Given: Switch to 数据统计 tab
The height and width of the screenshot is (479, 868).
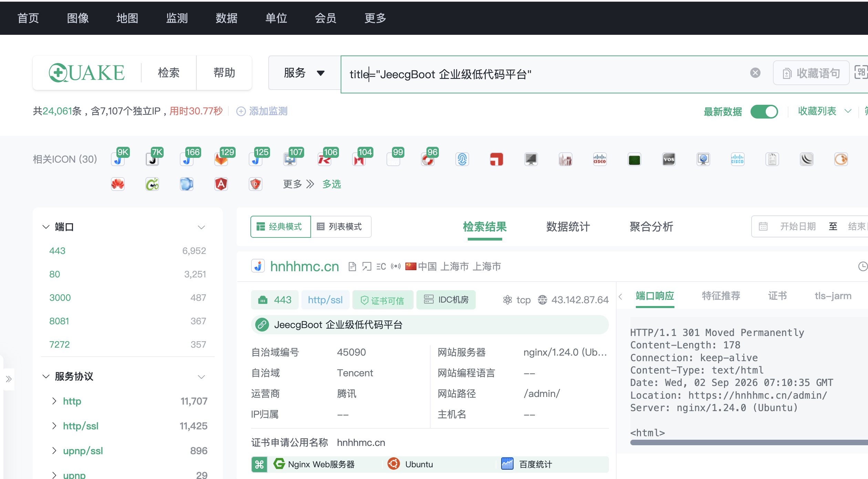Looking at the screenshot, I should point(568,226).
